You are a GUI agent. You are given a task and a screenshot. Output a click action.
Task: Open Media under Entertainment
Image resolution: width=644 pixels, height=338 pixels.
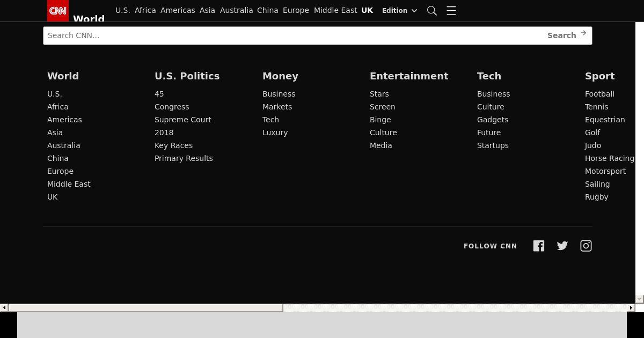coord(380,145)
